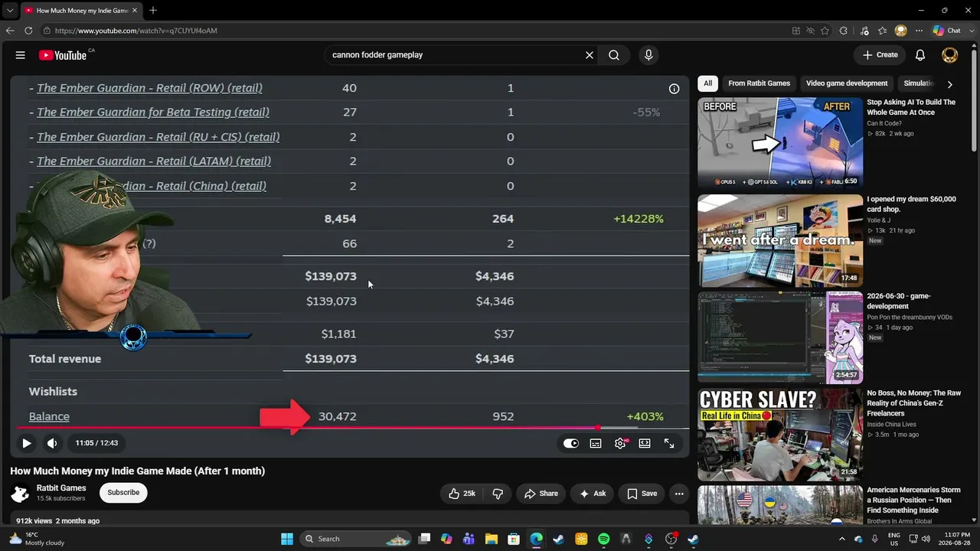Submit search with the magnifier button
This screenshot has height=551, width=980.
(x=614, y=55)
